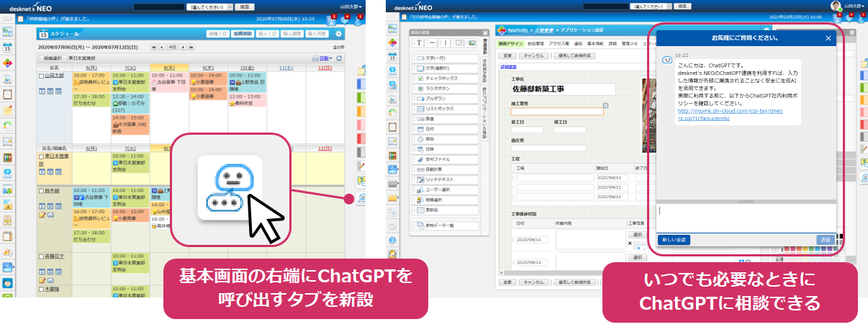Click the 施工業者 input field

pos(557,112)
